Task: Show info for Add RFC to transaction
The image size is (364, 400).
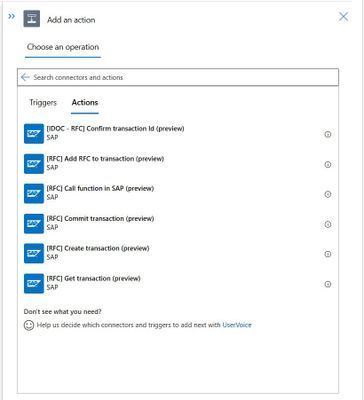Action: 328,164
